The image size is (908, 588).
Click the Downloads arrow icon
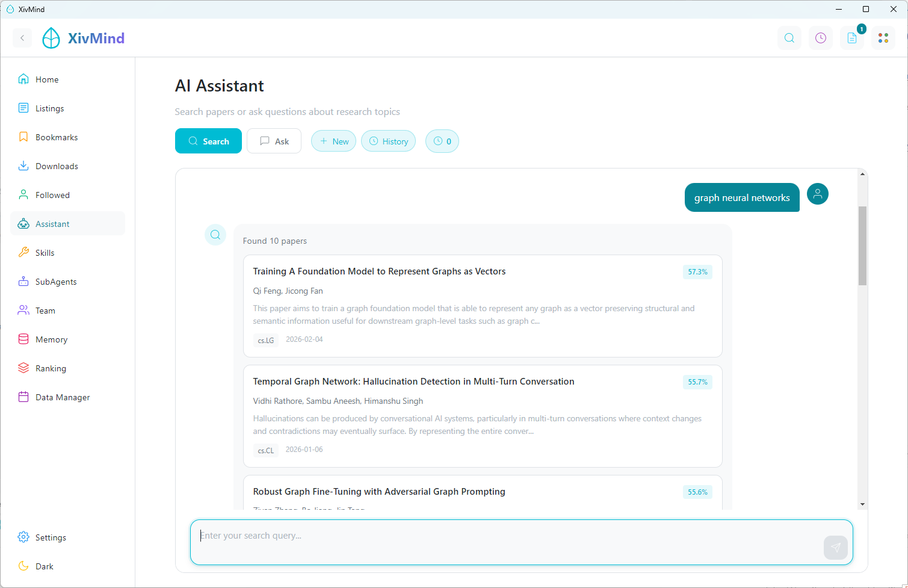(23, 166)
